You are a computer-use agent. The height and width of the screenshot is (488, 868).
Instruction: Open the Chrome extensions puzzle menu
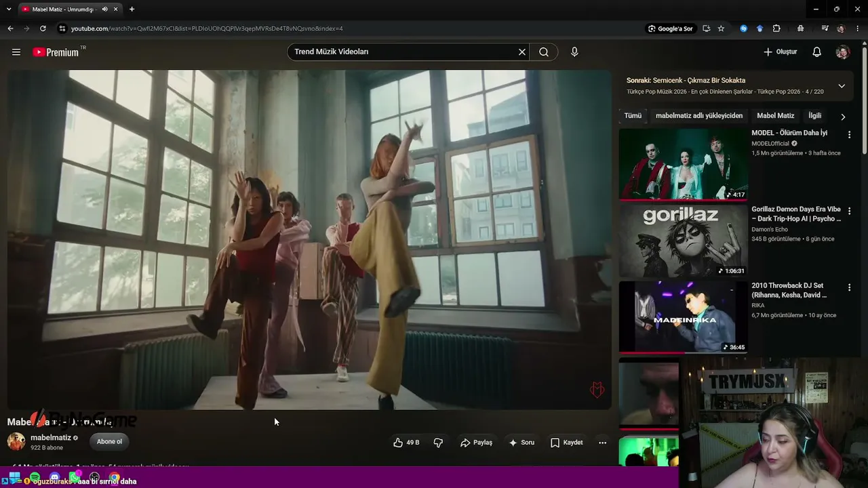(x=776, y=28)
